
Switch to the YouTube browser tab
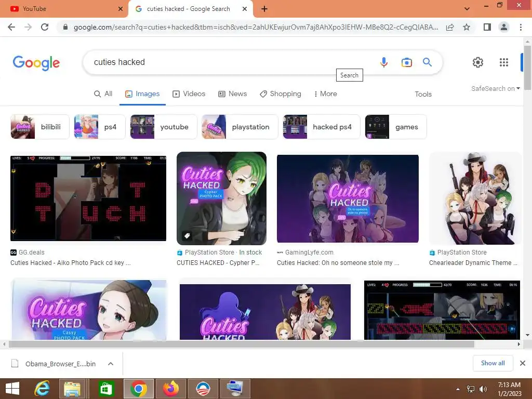tap(63, 9)
